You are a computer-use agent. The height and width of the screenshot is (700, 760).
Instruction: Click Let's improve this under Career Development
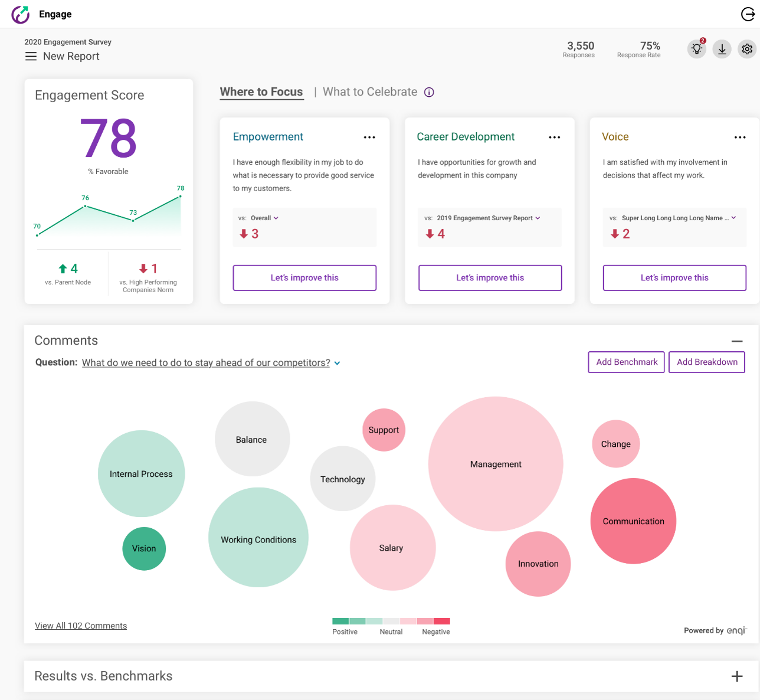(490, 277)
